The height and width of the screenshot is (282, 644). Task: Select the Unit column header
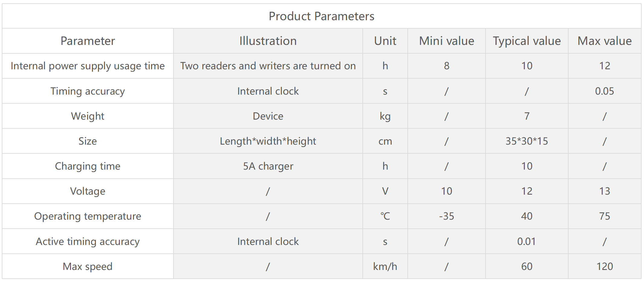coord(385,41)
